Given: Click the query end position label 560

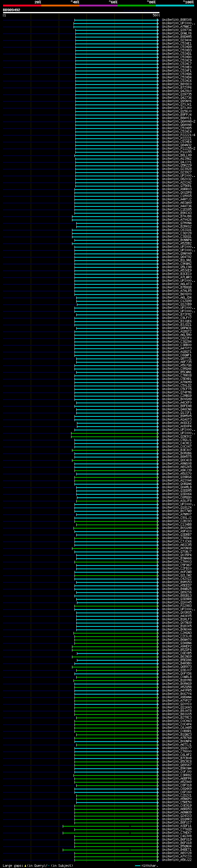Looking at the screenshot, I should point(155,15).
